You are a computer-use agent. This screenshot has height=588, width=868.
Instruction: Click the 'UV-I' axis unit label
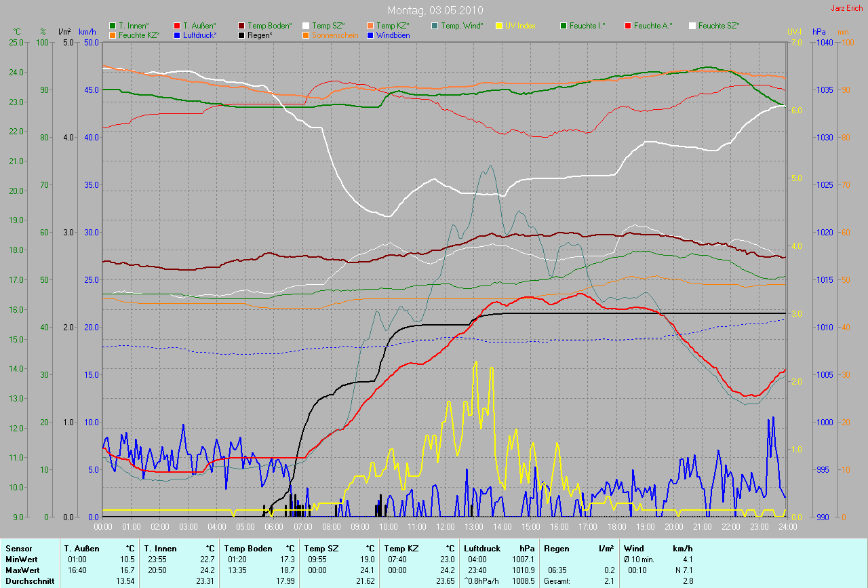coord(794,32)
